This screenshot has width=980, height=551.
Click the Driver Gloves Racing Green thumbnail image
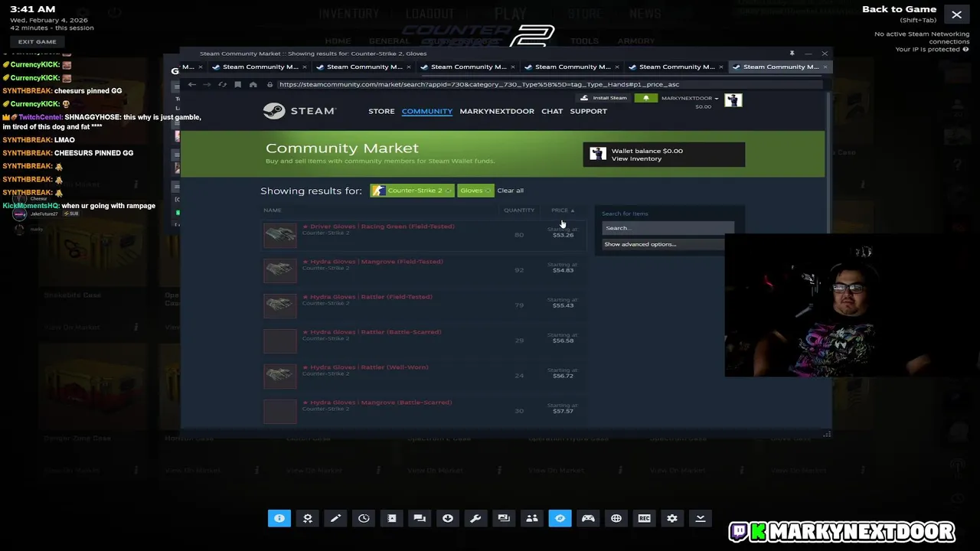[x=280, y=234]
